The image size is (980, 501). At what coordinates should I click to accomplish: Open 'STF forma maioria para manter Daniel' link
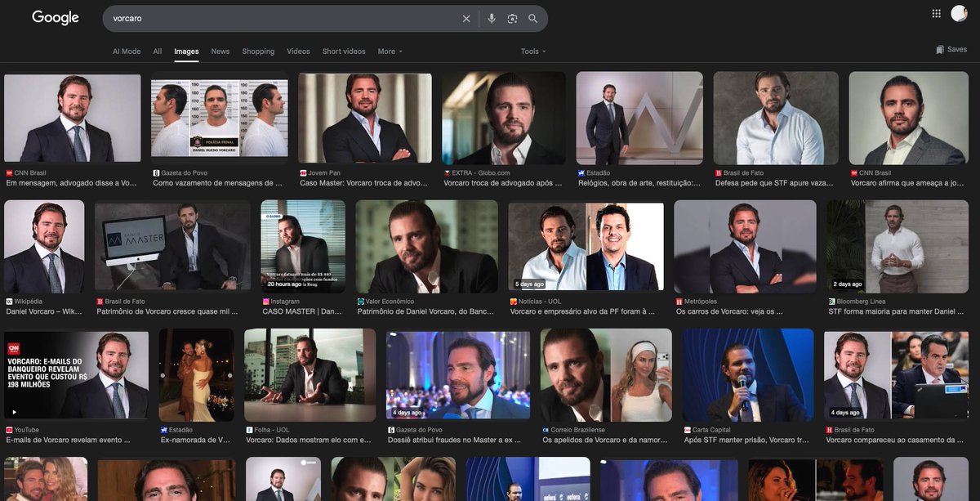click(x=898, y=311)
